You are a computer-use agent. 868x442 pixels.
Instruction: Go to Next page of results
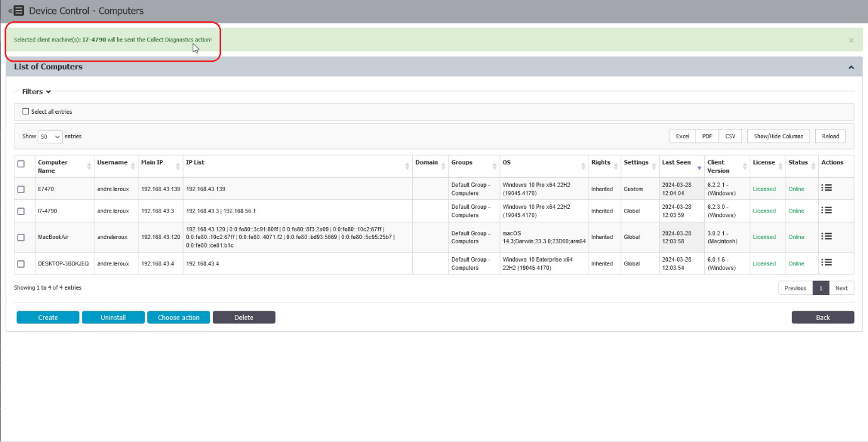click(842, 288)
